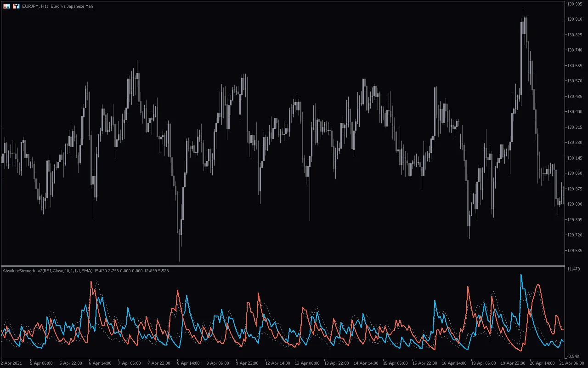Click the highest candlestick near 130.950
The height and width of the screenshot is (368, 588).
524,14
